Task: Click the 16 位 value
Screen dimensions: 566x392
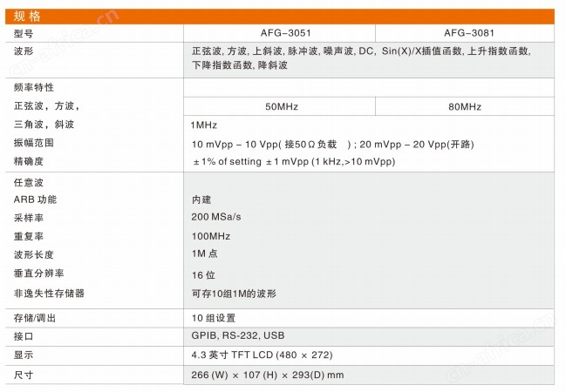Action: click(x=203, y=275)
